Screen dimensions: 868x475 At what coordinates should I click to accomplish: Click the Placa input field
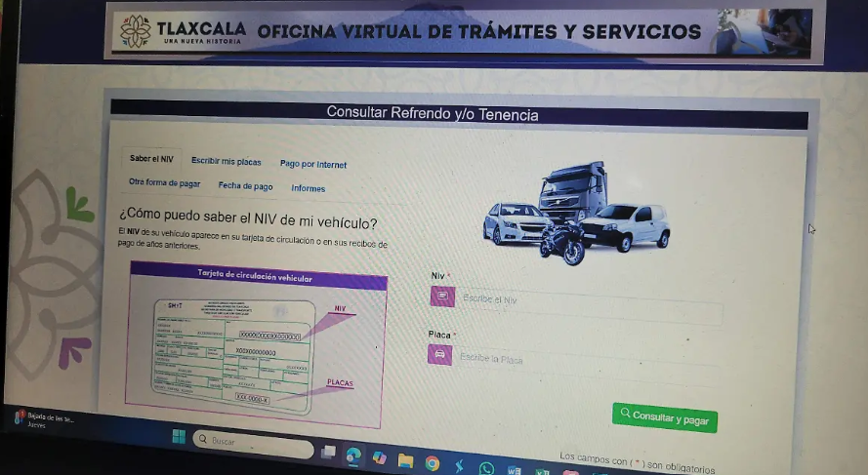[x=588, y=364]
